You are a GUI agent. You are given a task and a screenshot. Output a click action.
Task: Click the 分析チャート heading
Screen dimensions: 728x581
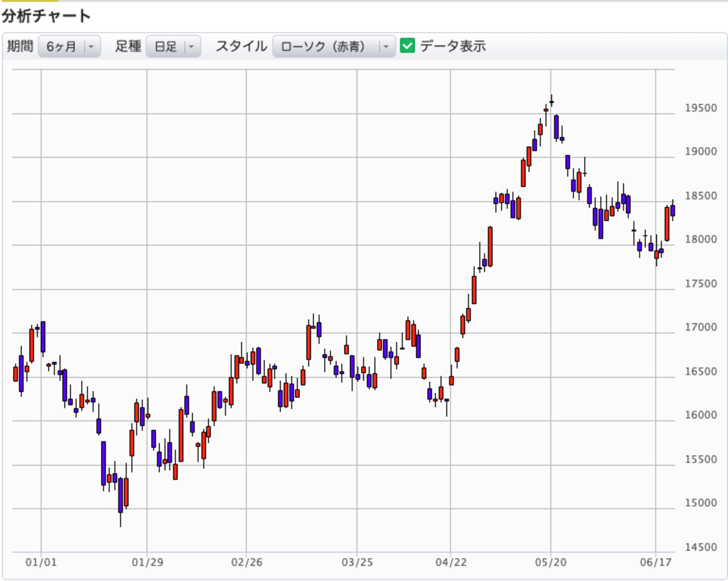[x=46, y=16]
